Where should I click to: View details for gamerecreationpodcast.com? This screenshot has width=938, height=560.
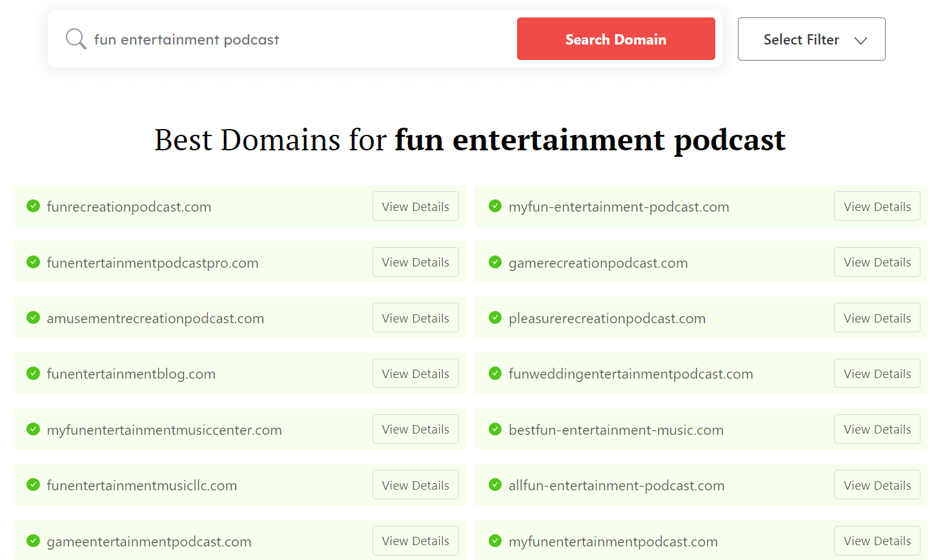pyautogui.click(x=877, y=262)
